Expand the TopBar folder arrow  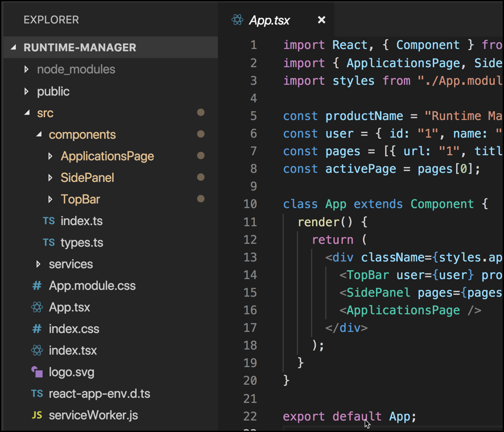click(50, 199)
